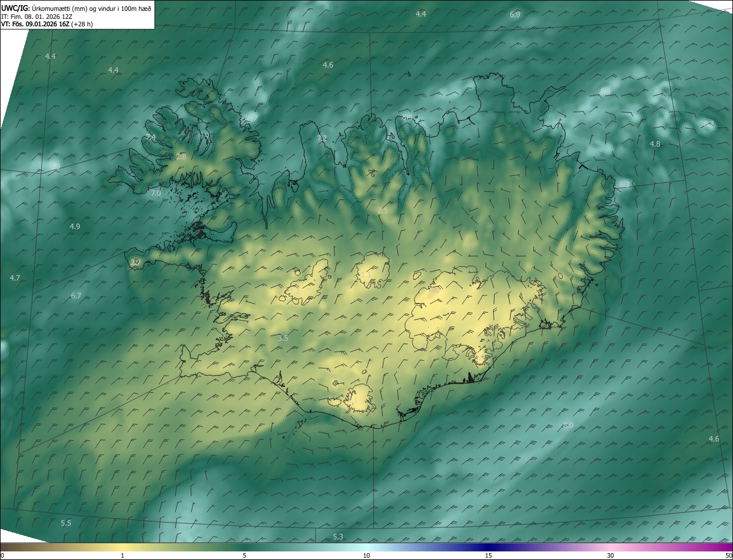Click the 15 mark on the colorbar

coord(488,555)
